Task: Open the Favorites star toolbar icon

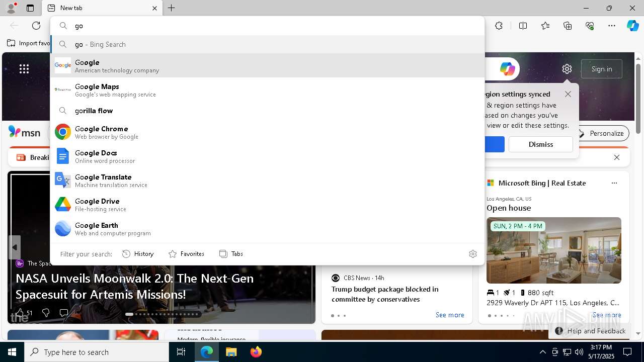Action: click(545, 26)
